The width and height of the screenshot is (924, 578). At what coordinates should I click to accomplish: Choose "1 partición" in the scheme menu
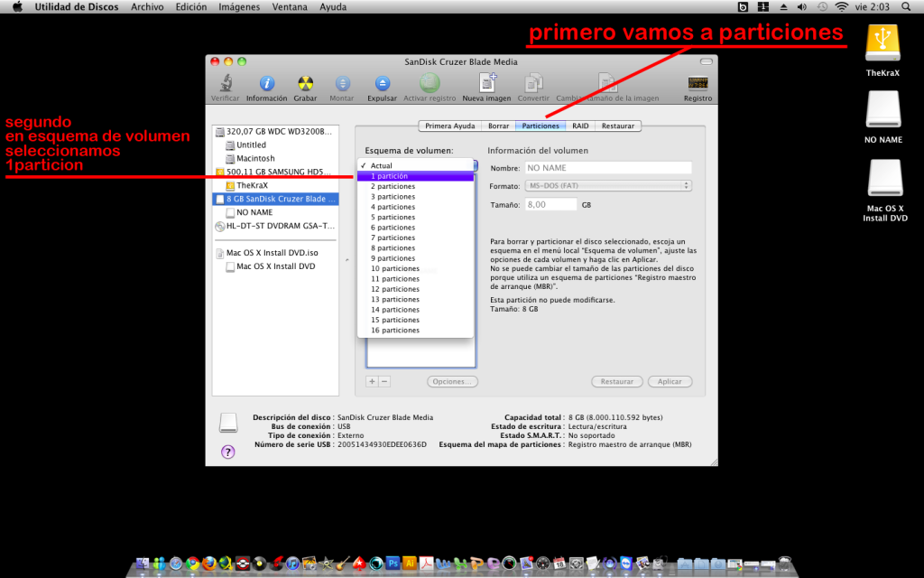point(415,176)
